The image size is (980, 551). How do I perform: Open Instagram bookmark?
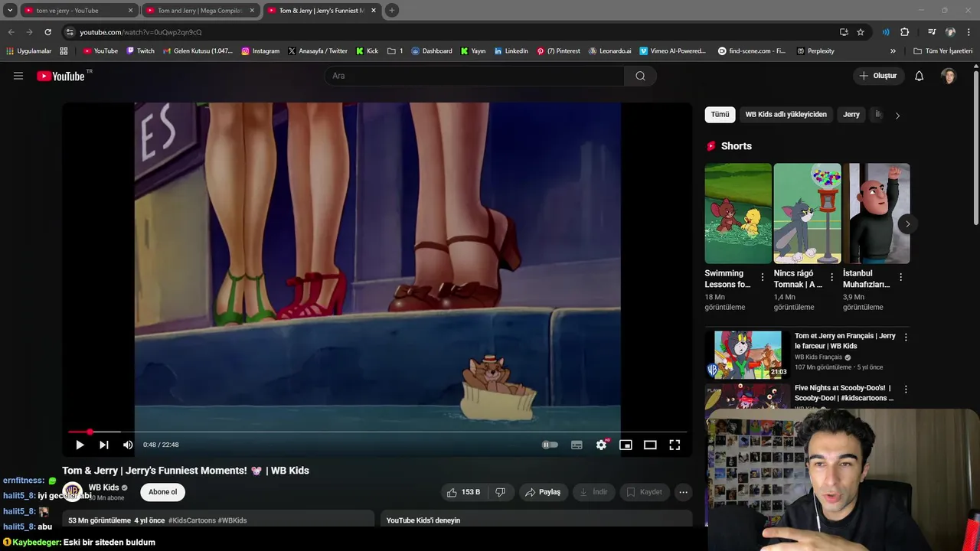[260, 51]
